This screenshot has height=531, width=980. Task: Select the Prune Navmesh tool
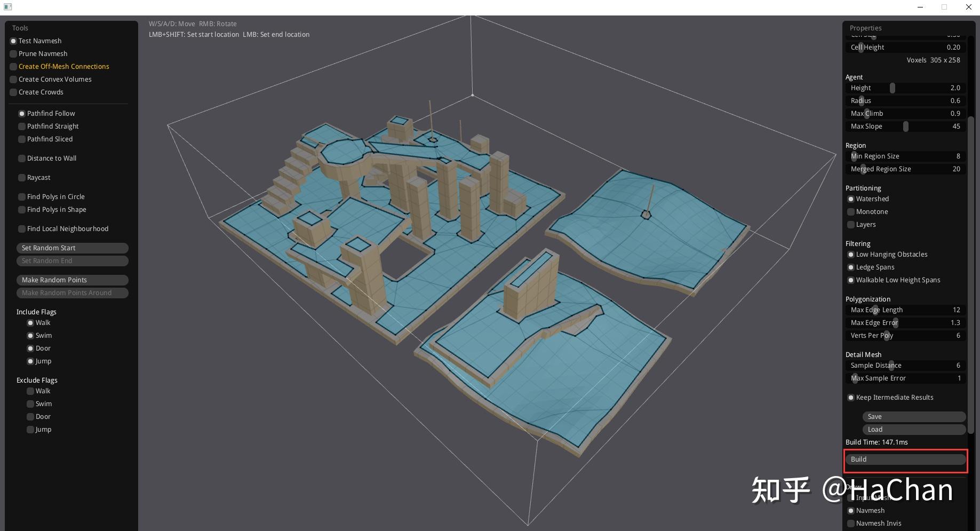38,54
